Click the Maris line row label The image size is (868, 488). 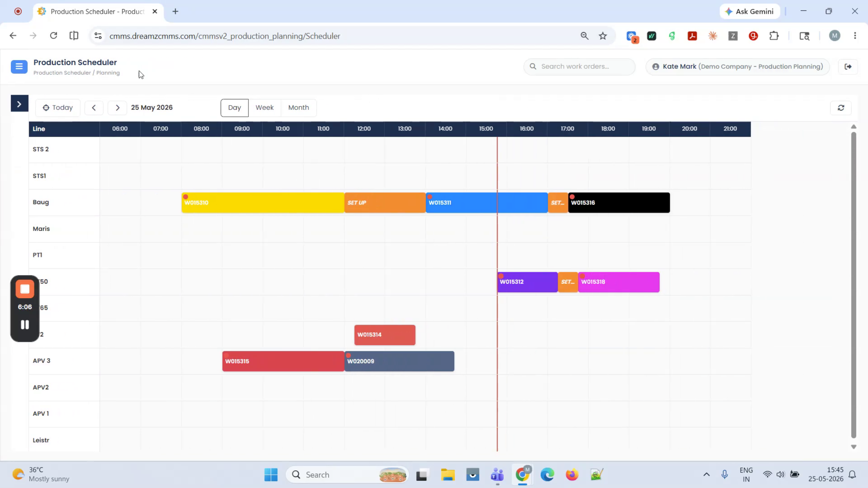(x=41, y=229)
